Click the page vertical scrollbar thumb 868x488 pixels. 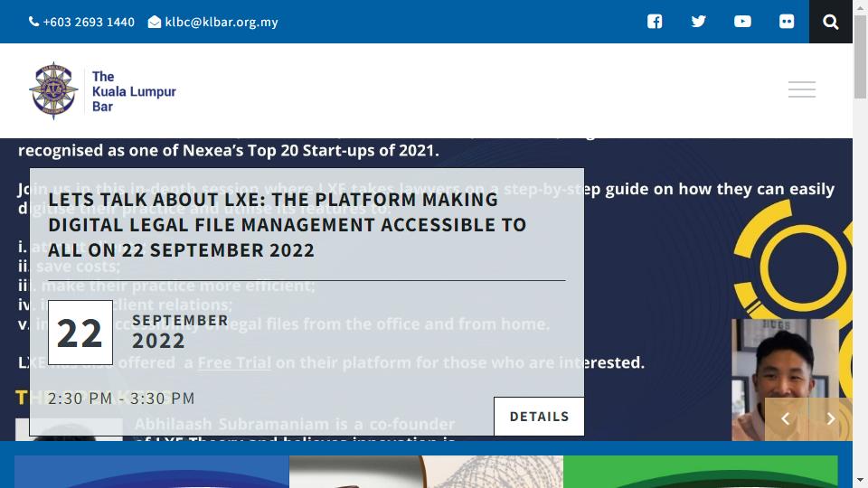[x=860, y=57]
